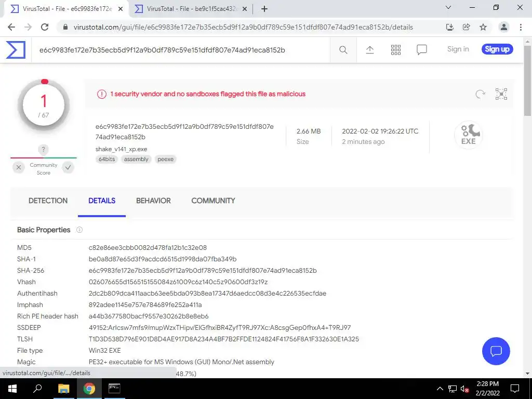Viewport: 532px width, 399px height.
Task: Click the File type value Win32 EXE
Action: pyautogui.click(x=104, y=351)
